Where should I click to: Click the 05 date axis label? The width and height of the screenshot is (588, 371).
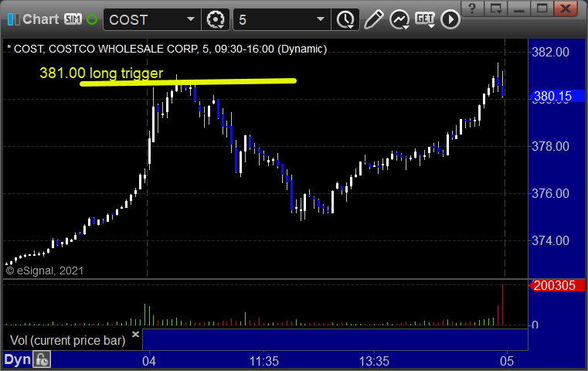point(507,361)
